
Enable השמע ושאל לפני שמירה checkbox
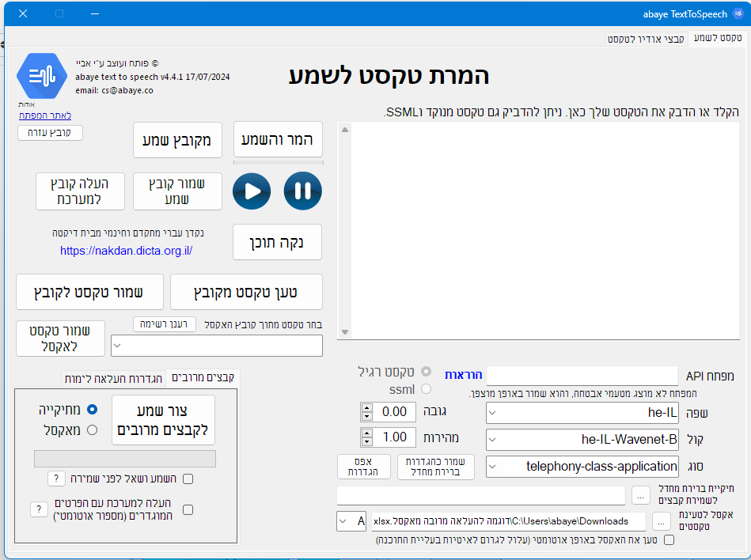click(188, 479)
